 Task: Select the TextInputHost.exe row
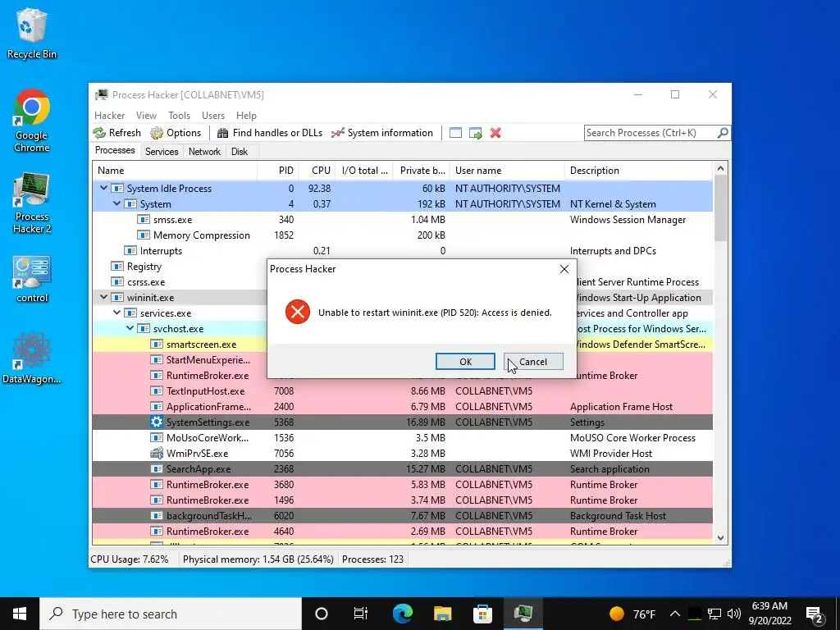pyautogui.click(x=402, y=391)
